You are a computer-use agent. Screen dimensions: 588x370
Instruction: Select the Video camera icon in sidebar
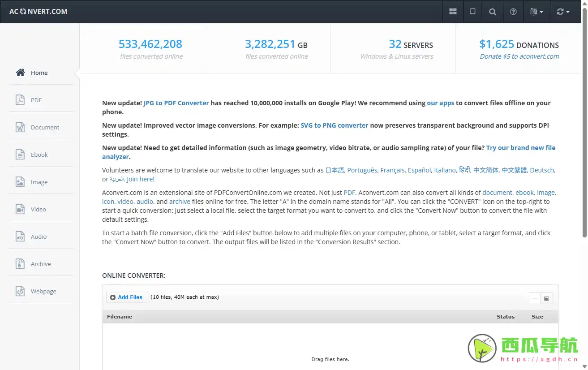click(x=20, y=209)
